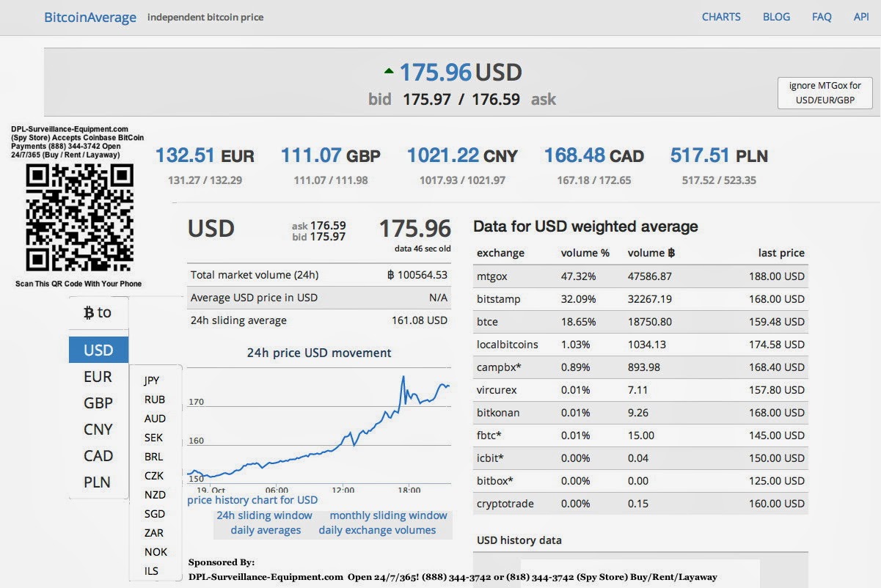Click the 168.48 CAD price header
Screen dimensions: 881x588
coord(593,155)
